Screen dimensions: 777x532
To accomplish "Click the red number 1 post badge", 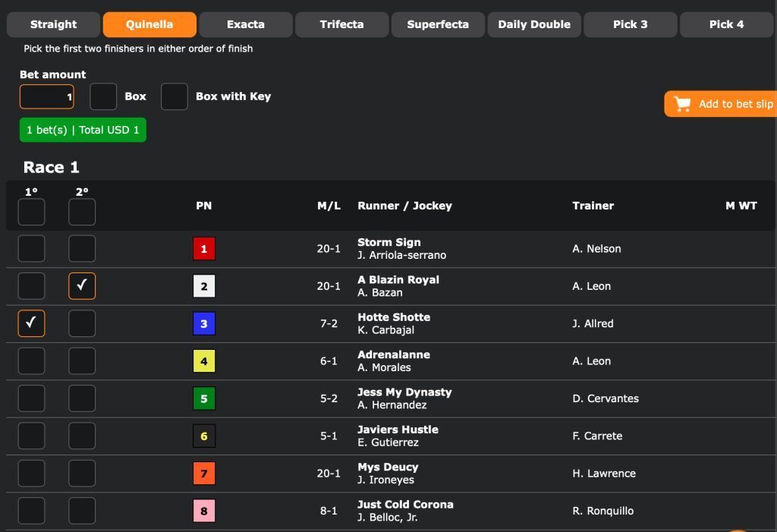I will 204,249.
